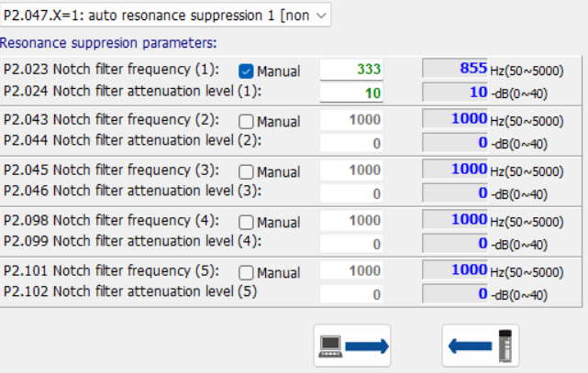Select the notch filter frequency (4) input field

pyautogui.click(x=353, y=221)
